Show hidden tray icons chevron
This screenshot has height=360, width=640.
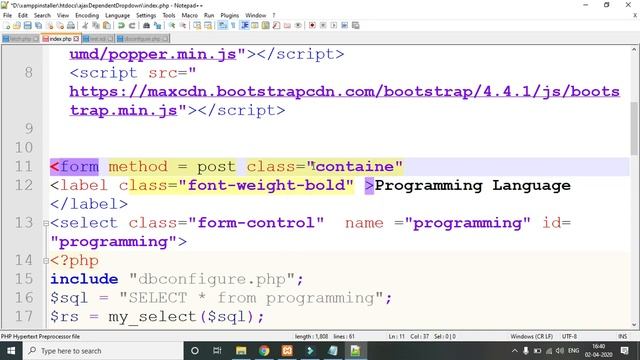coord(515,351)
